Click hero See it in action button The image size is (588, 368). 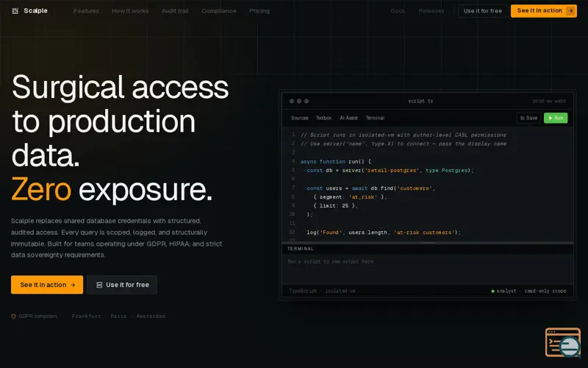[x=47, y=285]
